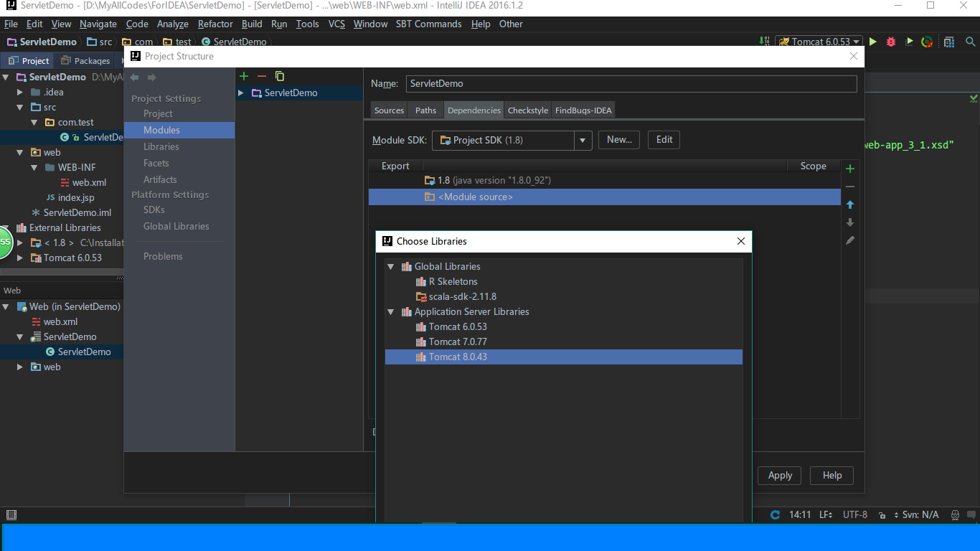Toggle tool window buttons at bottom-left corner

[11, 515]
